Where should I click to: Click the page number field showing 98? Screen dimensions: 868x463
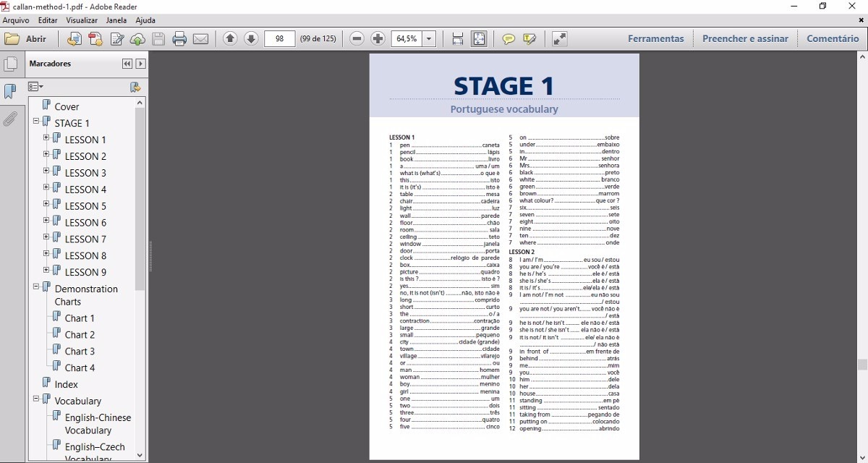279,38
